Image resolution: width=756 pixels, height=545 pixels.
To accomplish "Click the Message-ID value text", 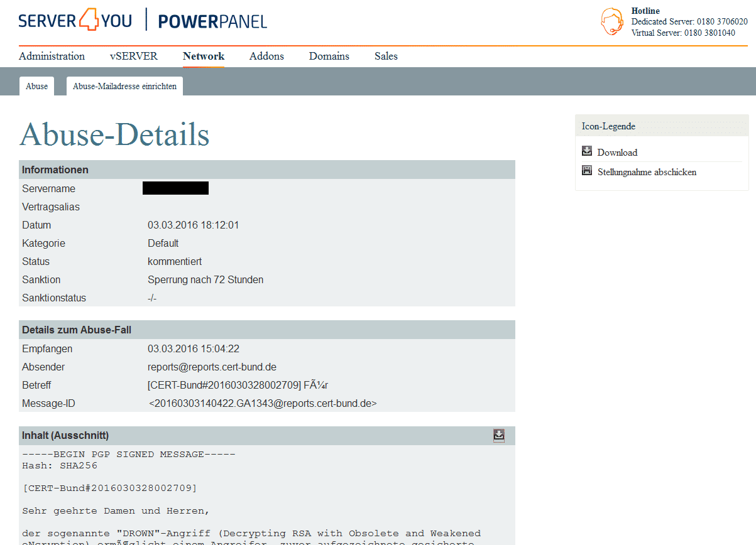I will [x=263, y=403].
